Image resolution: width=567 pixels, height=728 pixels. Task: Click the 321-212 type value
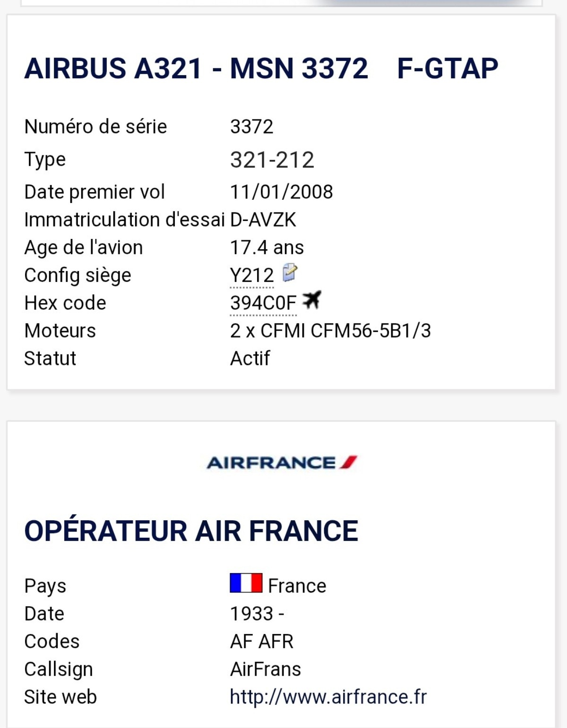tap(272, 160)
